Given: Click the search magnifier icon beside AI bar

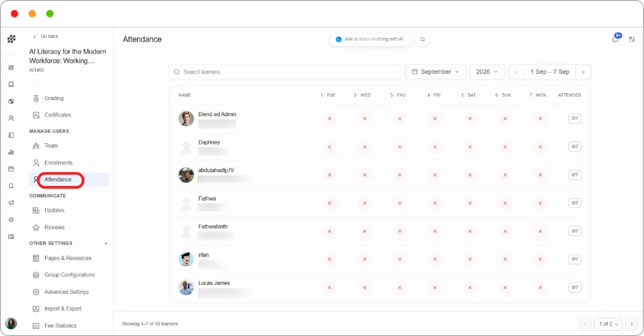Looking at the screenshot, I should [x=422, y=40].
